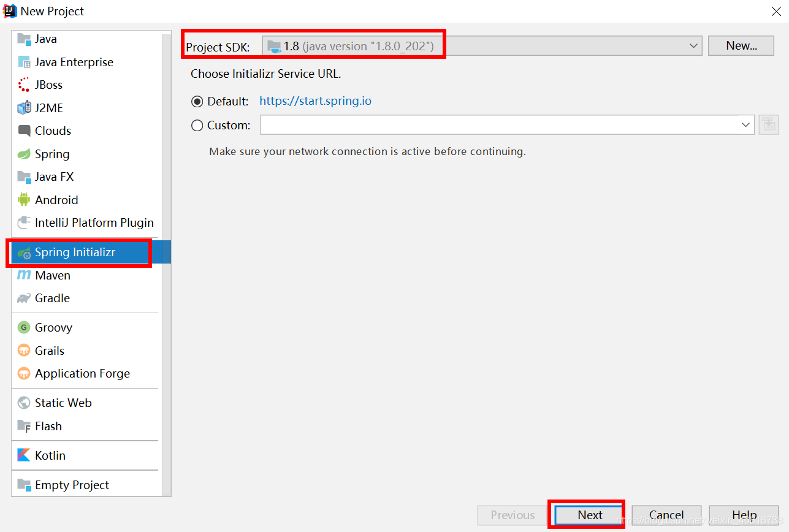Viewport: 789px width, 532px height.
Task: Select IntelliJ Platform Plugin label
Action: click(94, 223)
